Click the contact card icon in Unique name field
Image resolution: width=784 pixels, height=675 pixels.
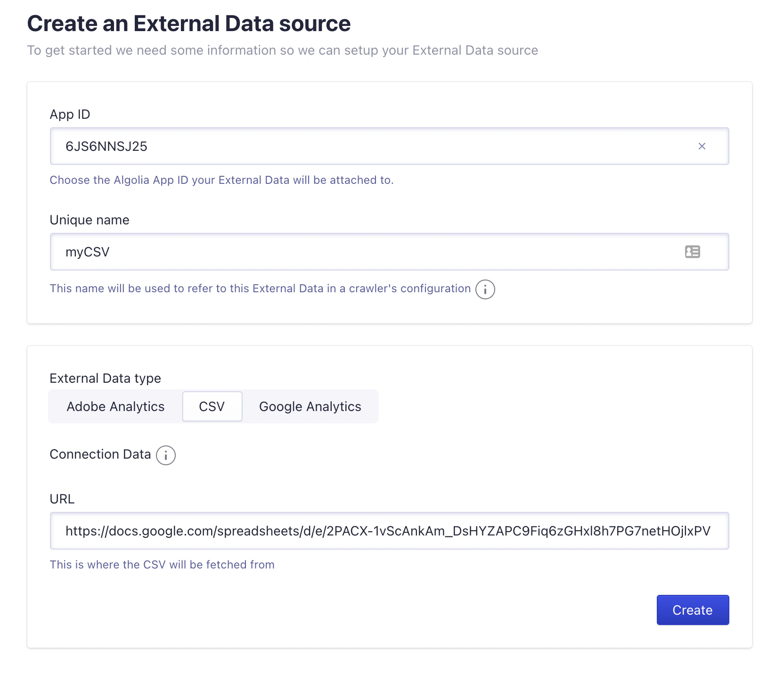click(692, 252)
